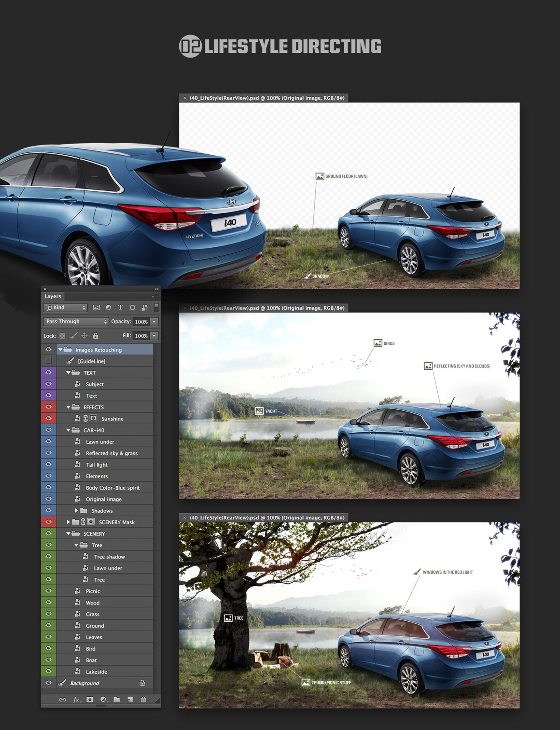Image resolution: width=560 pixels, height=730 pixels.
Task: Select the Reflected sky & grass layer
Action: tap(105, 453)
